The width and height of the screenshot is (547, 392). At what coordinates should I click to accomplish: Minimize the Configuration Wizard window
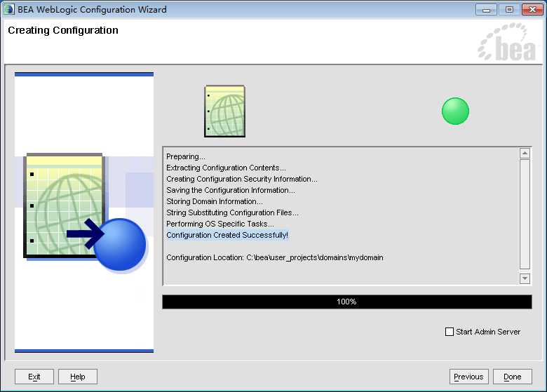point(486,9)
